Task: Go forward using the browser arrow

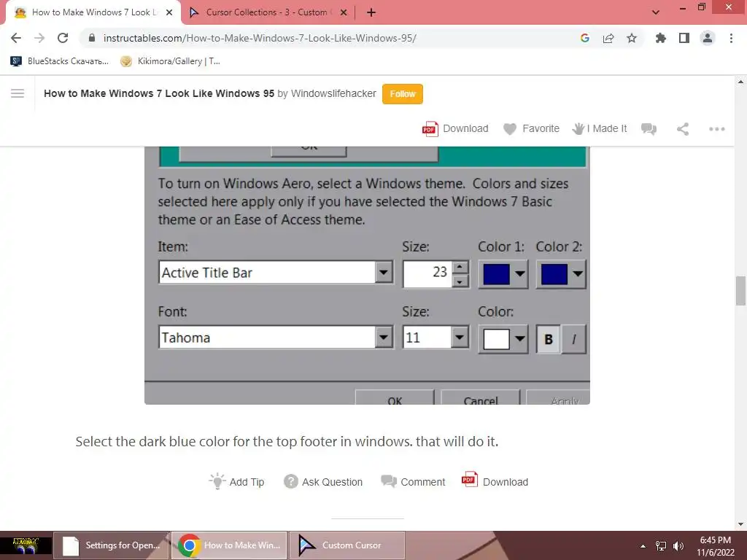Action: pyautogui.click(x=39, y=38)
